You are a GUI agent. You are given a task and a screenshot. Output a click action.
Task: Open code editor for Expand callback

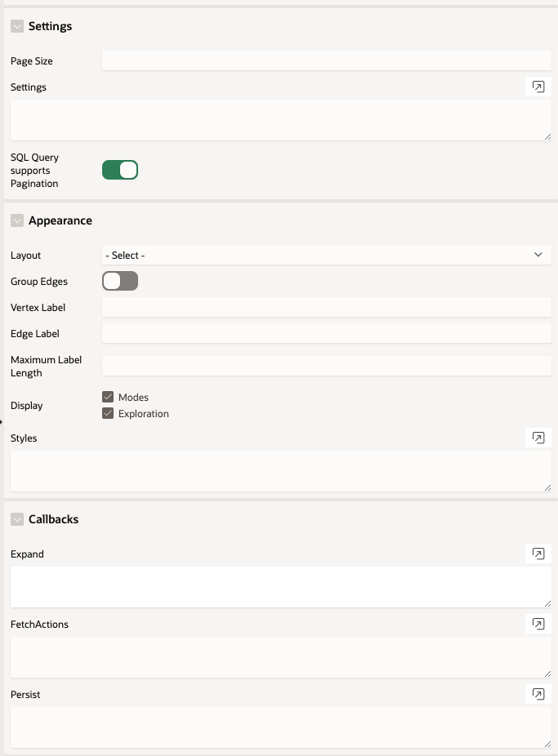[x=538, y=554]
